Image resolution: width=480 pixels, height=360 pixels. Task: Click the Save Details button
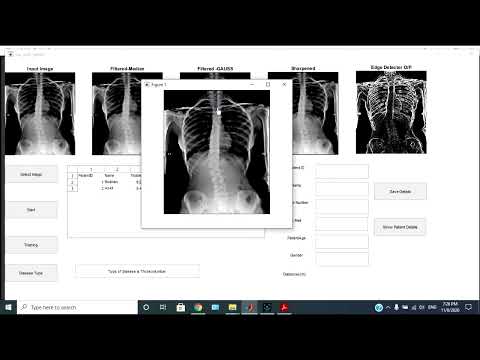coord(400,191)
